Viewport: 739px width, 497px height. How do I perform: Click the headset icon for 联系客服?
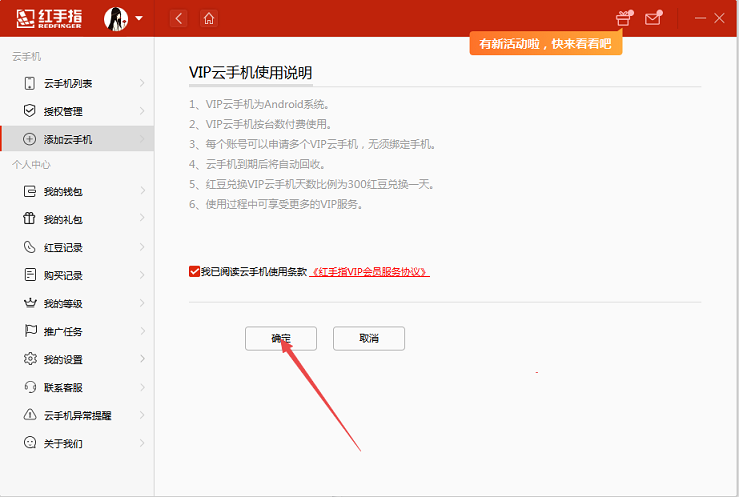[x=30, y=387]
